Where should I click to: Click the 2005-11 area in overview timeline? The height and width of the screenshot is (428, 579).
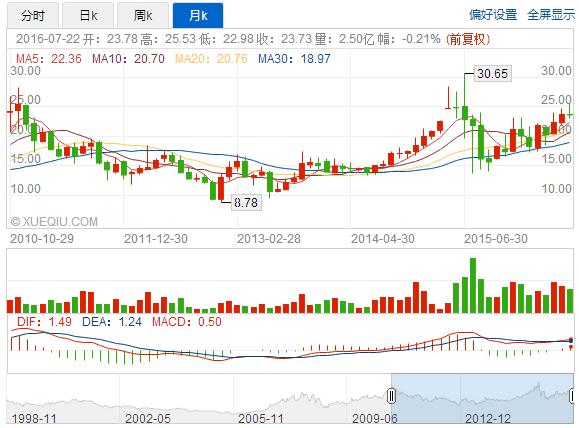pyautogui.click(x=261, y=418)
